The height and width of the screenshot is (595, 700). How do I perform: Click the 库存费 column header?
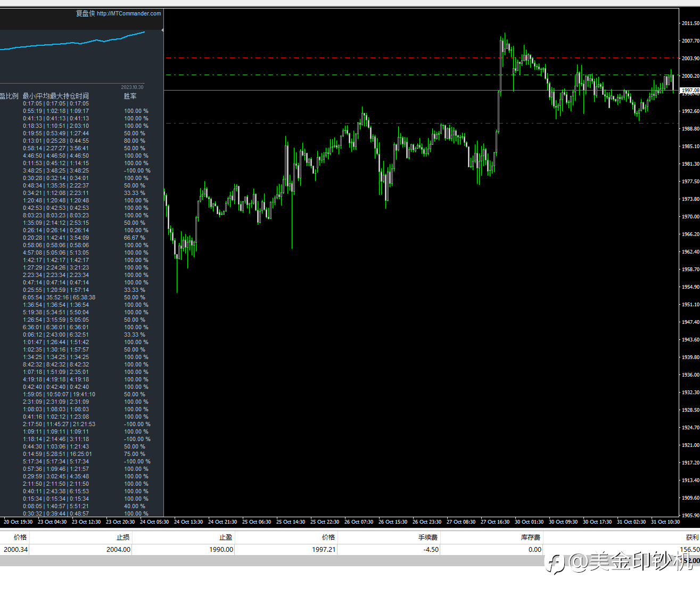click(x=531, y=537)
